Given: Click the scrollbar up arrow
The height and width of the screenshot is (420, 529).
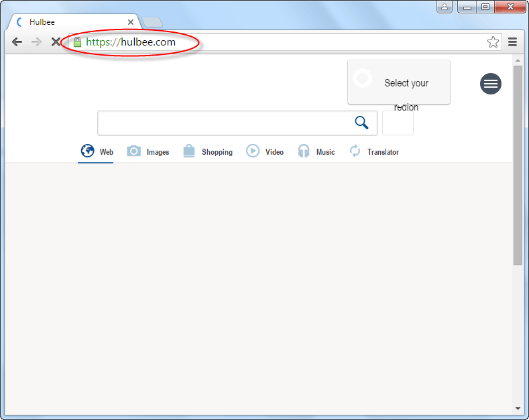Looking at the screenshot, I should pos(518,60).
